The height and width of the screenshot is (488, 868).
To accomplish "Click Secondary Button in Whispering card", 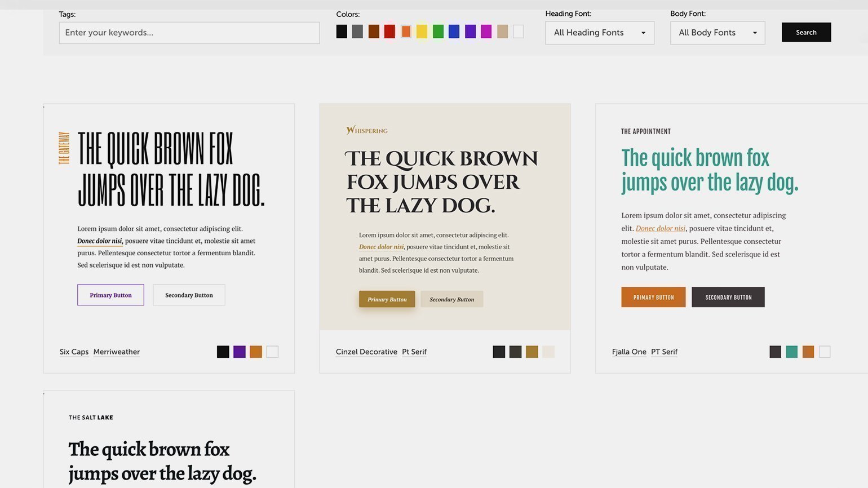I will [451, 299].
